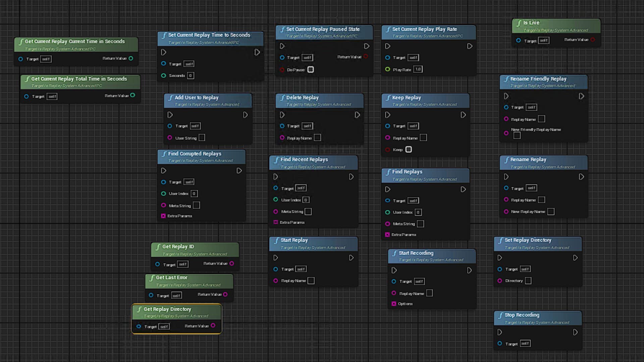Image resolution: width=644 pixels, height=362 pixels.
Task: Select the Extra Params pin on Find Replays
Action: pyautogui.click(x=387, y=235)
